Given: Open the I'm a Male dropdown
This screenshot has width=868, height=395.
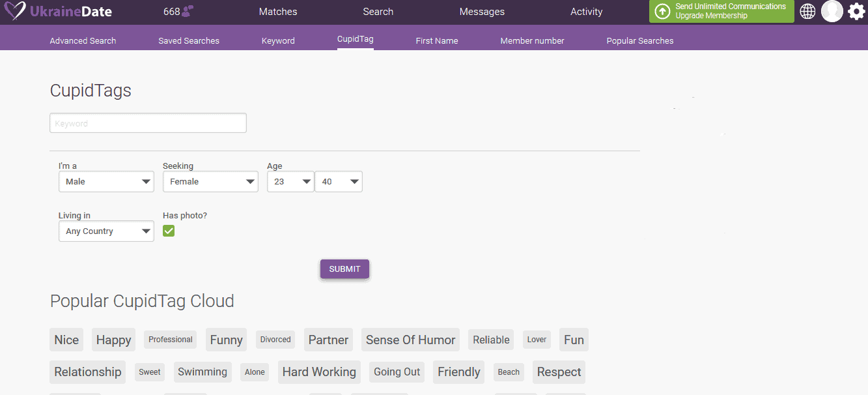Looking at the screenshot, I should tap(106, 182).
